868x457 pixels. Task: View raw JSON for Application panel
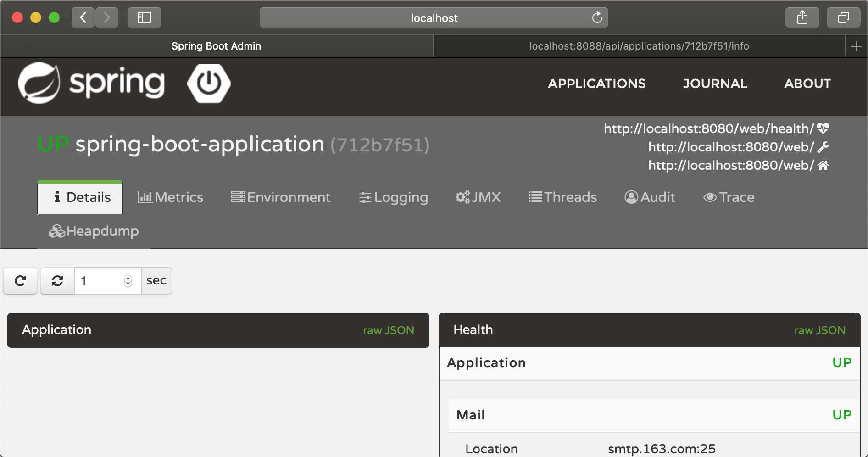tap(389, 330)
